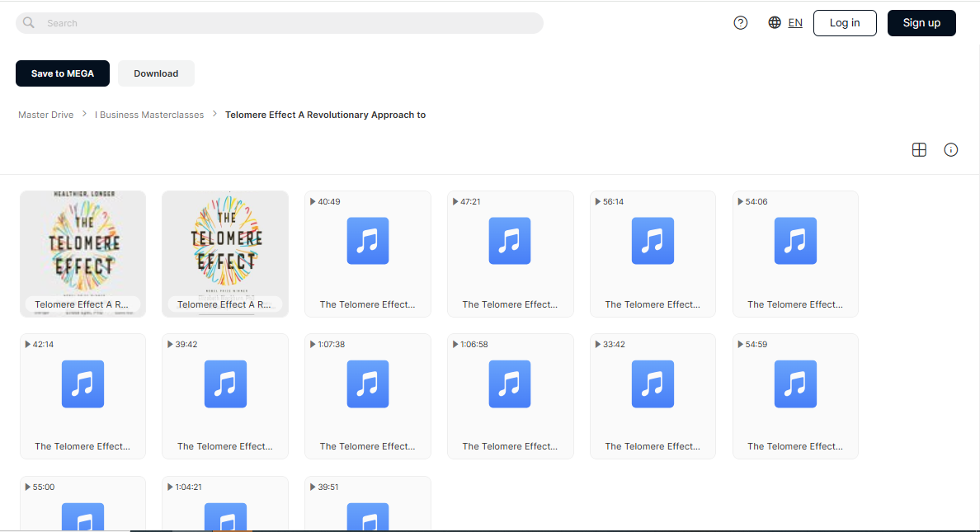Click the 54:06 play duration label

752,202
